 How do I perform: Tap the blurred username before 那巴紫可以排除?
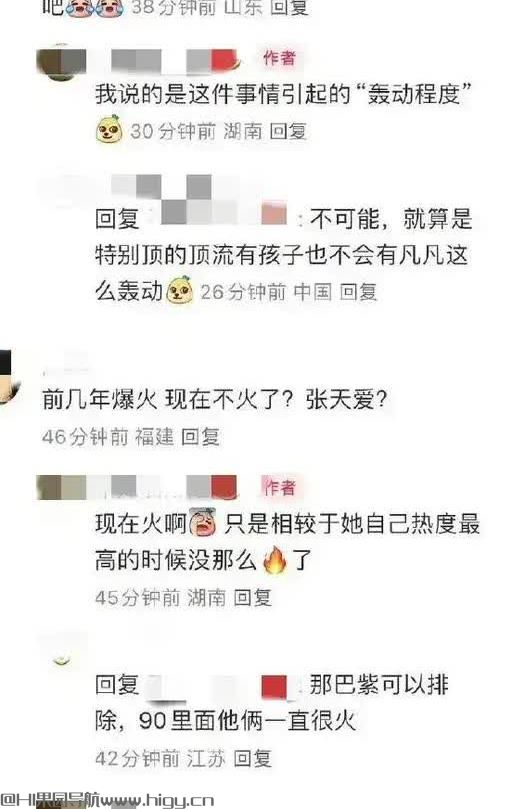click(x=217, y=687)
